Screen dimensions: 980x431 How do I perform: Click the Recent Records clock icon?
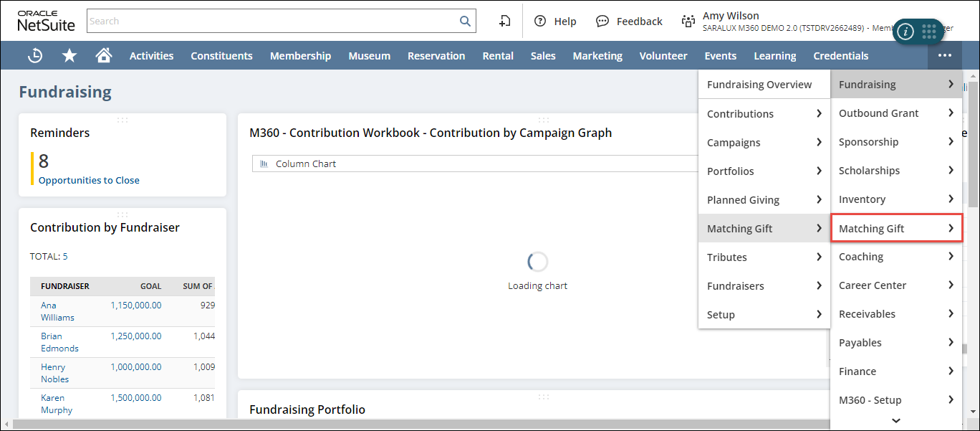pos(35,56)
